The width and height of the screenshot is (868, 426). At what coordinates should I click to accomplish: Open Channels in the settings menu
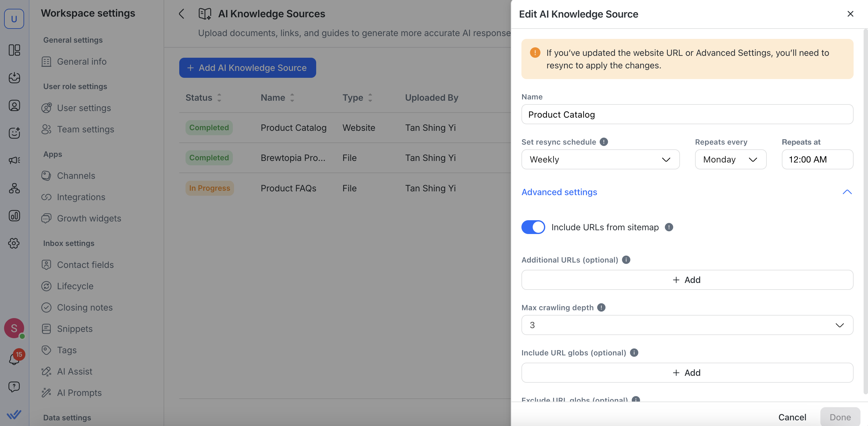coord(76,176)
